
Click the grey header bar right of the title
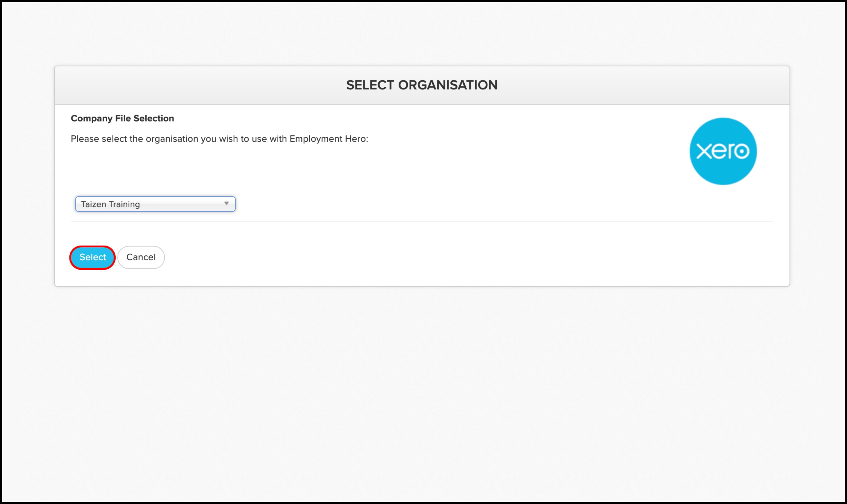pos(643,85)
